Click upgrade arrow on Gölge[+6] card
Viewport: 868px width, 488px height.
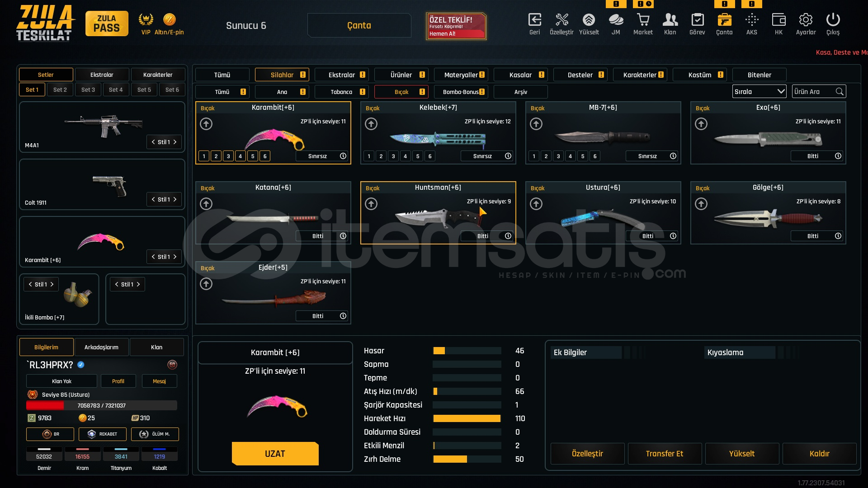pos(701,204)
